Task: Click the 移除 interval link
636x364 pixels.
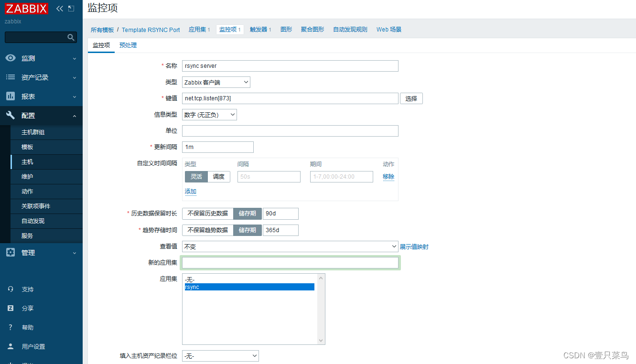Action: pyautogui.click(x=388, y=177)
